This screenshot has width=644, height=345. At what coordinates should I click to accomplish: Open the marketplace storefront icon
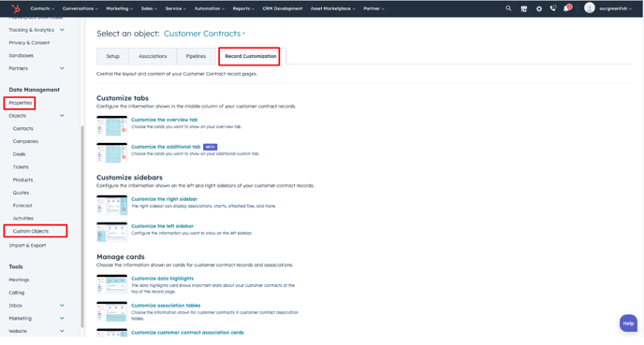pos(523,8)
